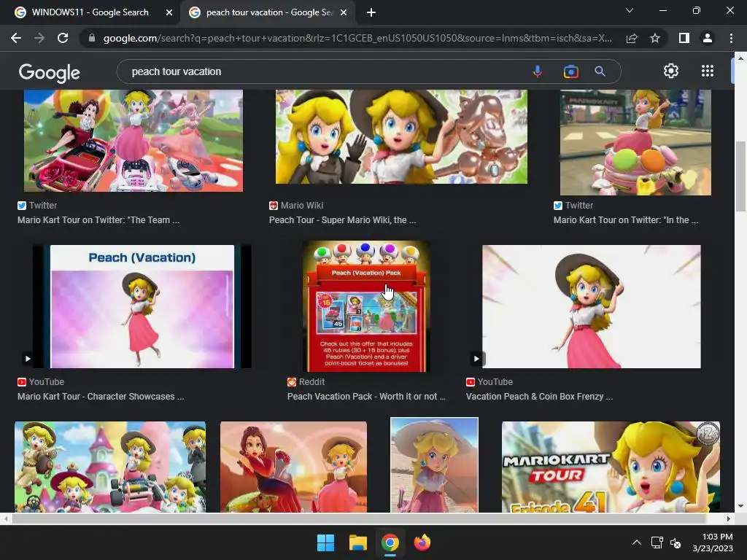
Task: Open 'Mario Kart Tour on Twitter: "In the' link
Action: [626, 220]
